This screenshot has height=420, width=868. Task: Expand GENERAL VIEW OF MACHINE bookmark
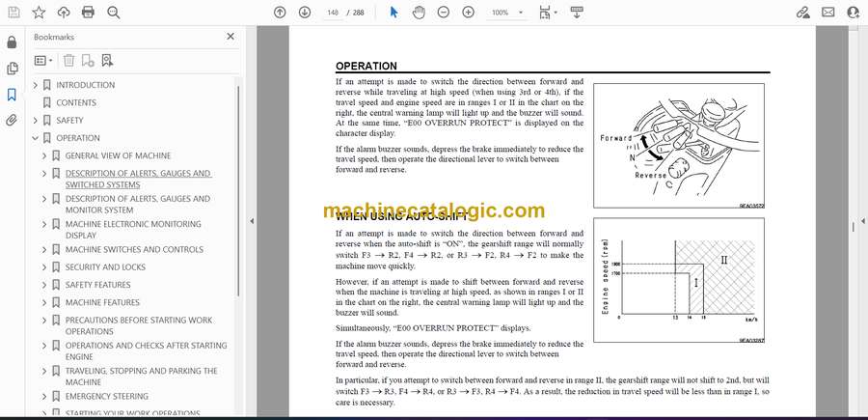[44, 155]
